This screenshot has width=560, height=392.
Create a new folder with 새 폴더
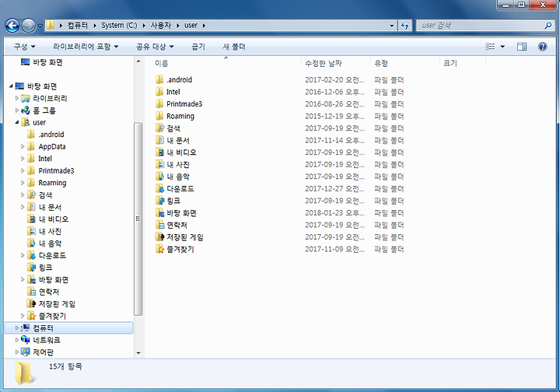(x=234, y=47)
